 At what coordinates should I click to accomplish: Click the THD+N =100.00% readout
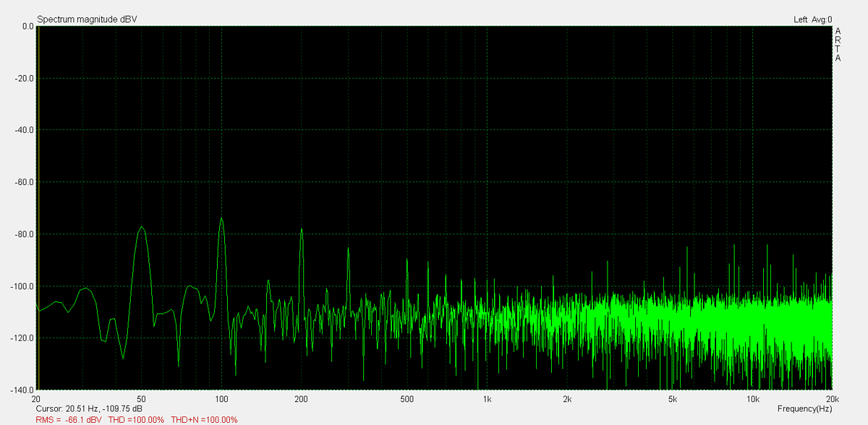click(204, 420)
